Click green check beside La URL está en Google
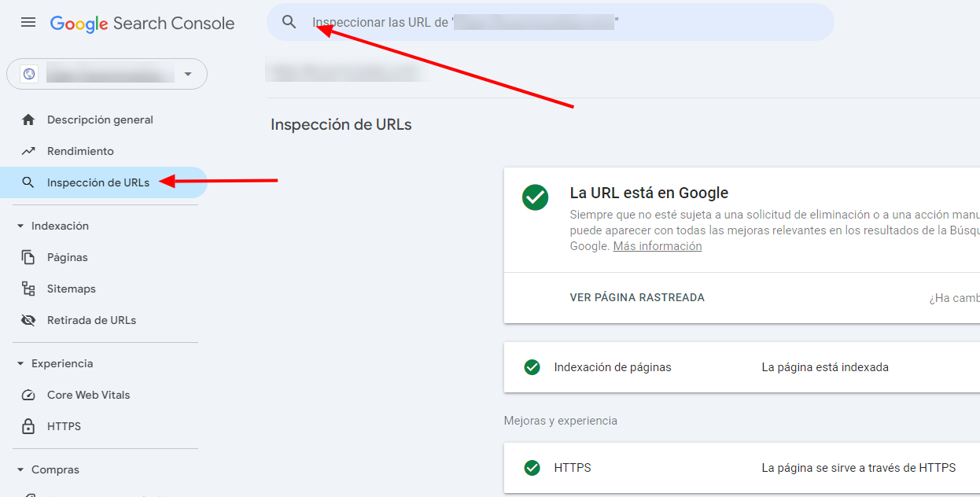The image size is (980, 497). pos(536,197)
